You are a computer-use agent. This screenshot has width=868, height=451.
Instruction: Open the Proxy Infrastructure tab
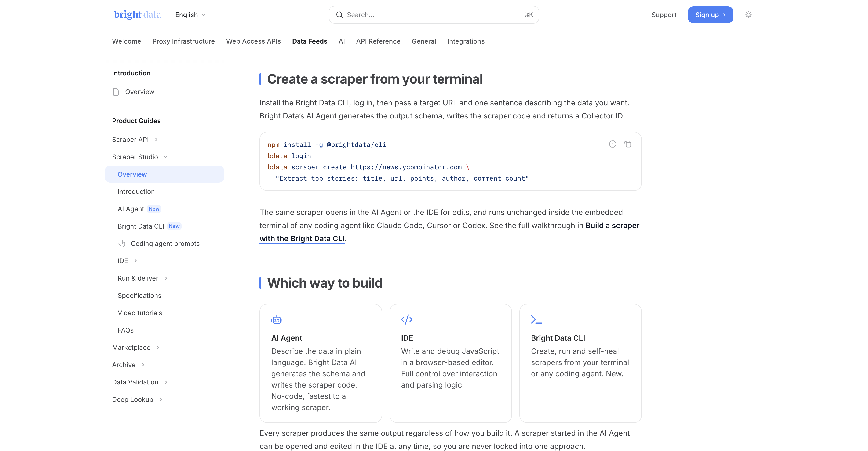tap(184, 41)
